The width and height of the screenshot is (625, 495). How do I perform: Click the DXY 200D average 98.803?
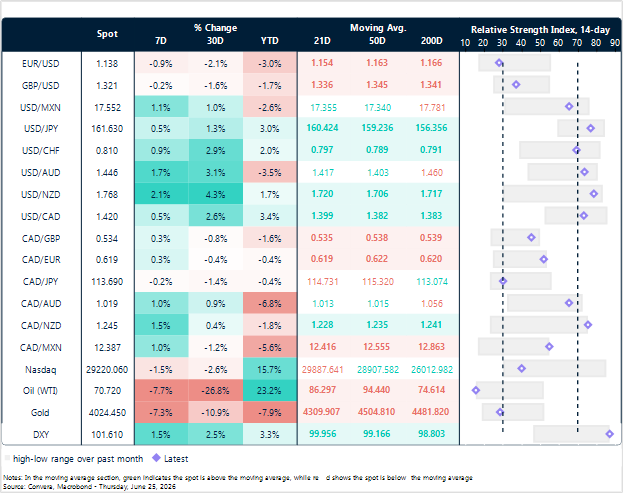(432, 434)
